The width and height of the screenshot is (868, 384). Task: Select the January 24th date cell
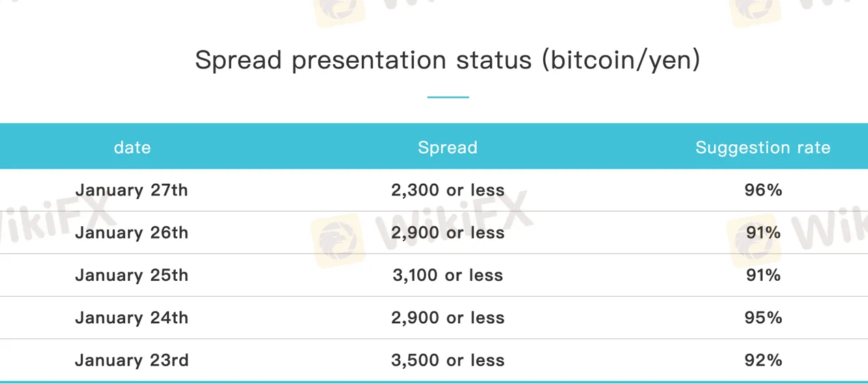click(131, 318)
